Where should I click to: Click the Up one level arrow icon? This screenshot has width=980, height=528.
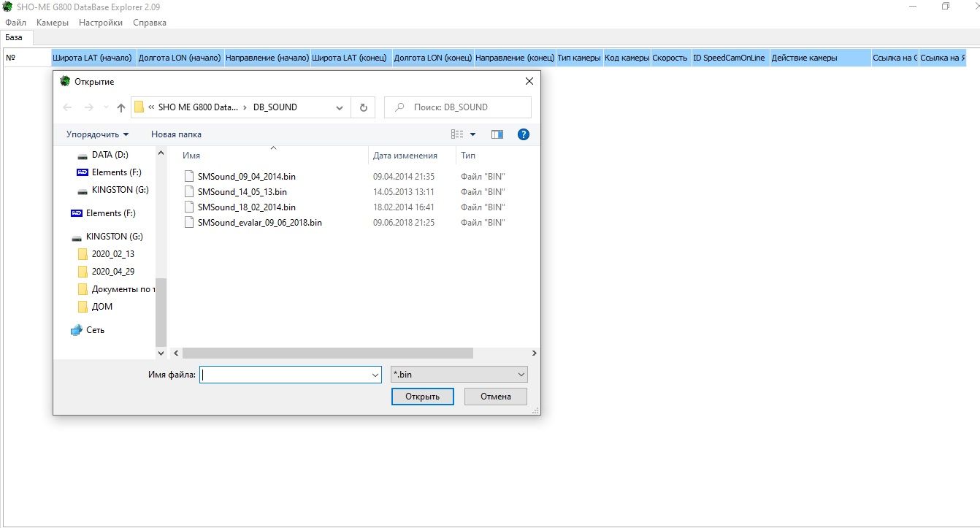click(121, 107)
